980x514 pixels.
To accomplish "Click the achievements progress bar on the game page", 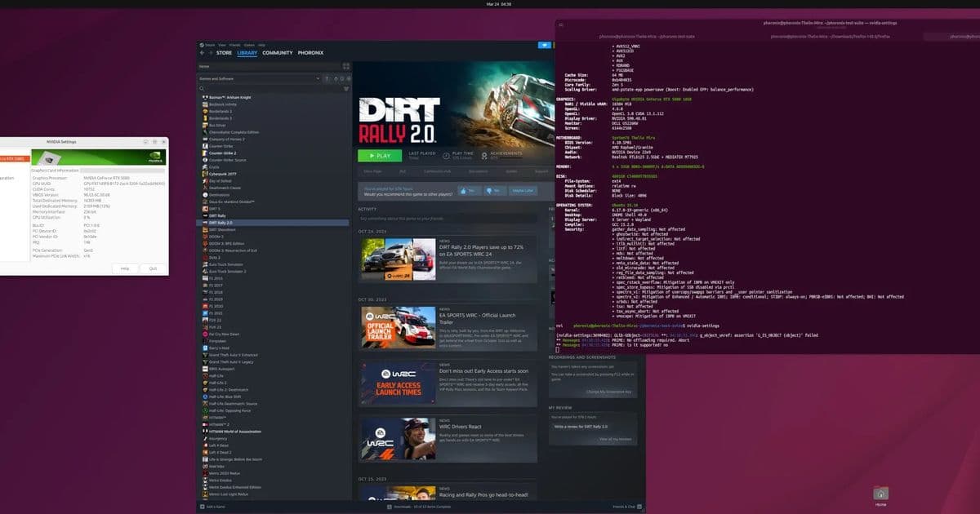I will (x=510, y=158).
